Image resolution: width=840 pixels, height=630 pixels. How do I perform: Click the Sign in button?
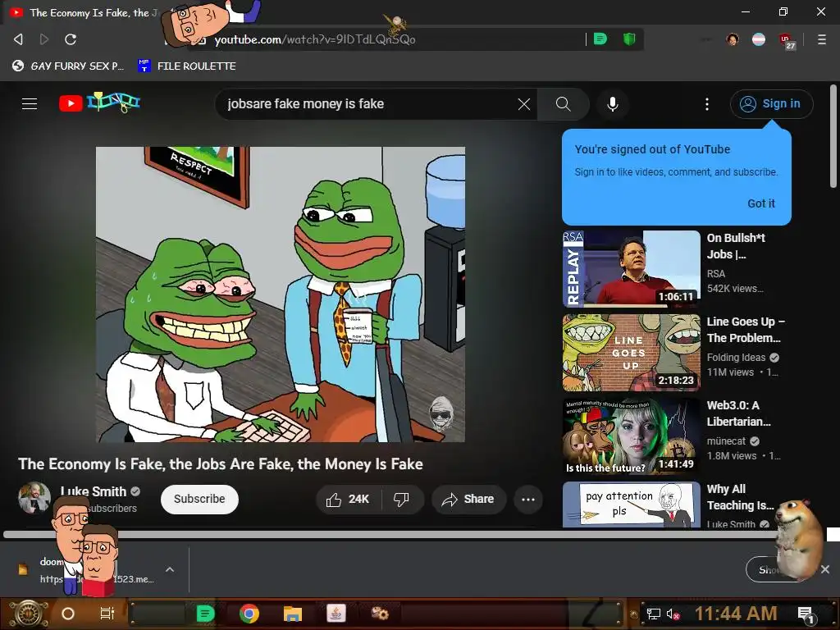[771, 104]
